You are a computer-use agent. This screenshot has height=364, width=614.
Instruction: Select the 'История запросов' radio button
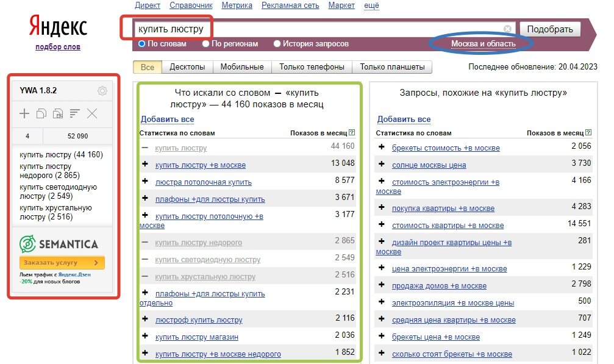coord(277,44)
